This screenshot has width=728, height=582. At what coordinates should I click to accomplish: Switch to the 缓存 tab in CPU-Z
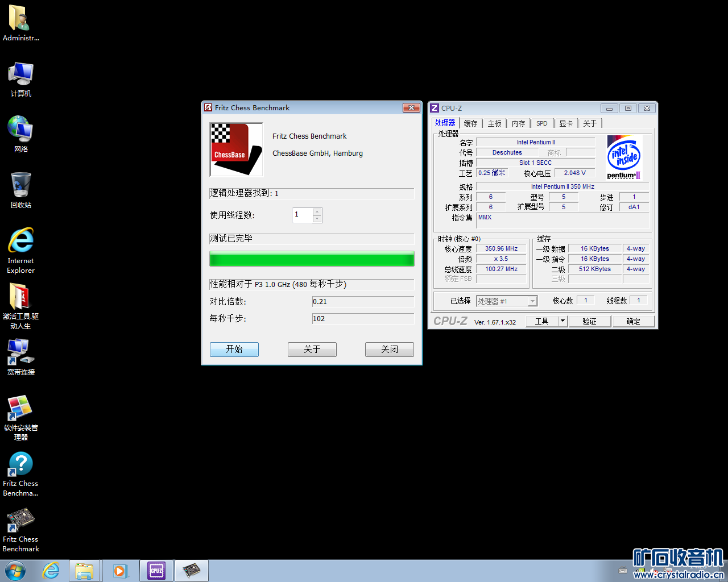click(x=470, y=123)
